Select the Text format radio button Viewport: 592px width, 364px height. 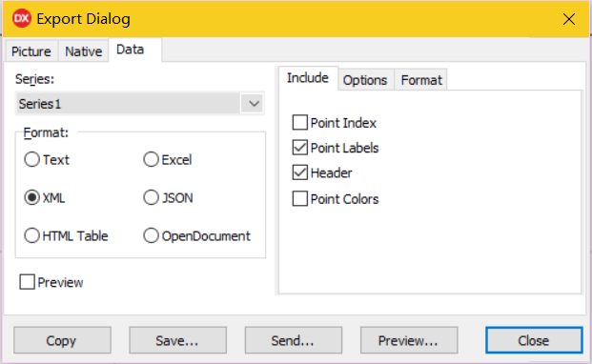tap(32, 159)
